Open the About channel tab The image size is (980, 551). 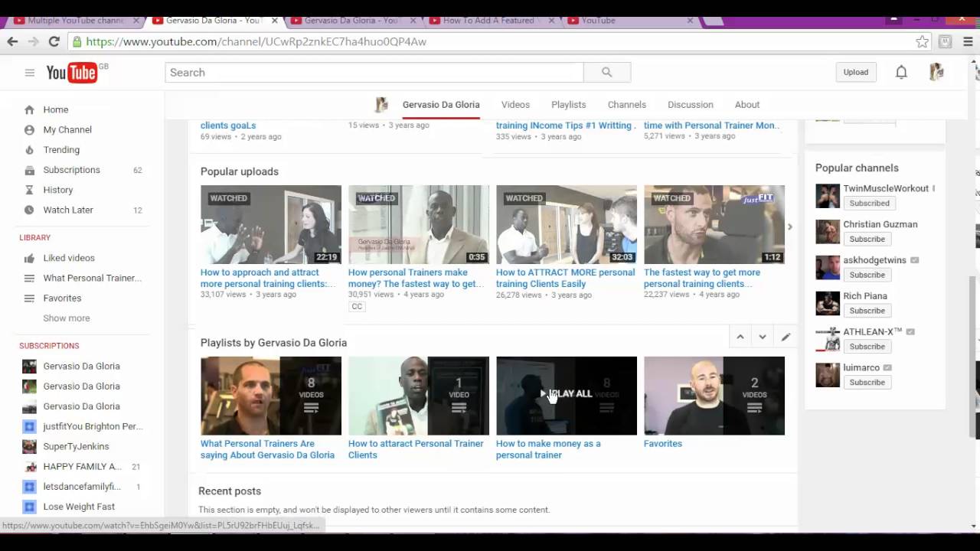coord(747,105)
